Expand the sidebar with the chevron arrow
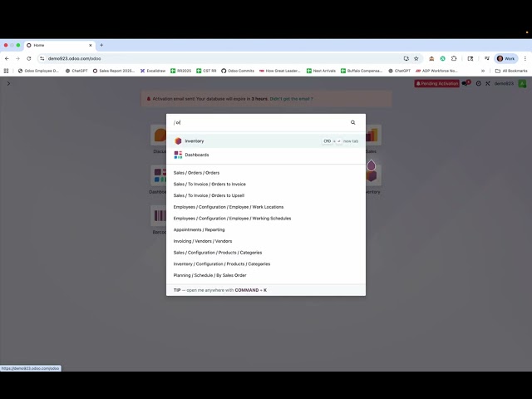The image size is (532, 399). point(8,83)
